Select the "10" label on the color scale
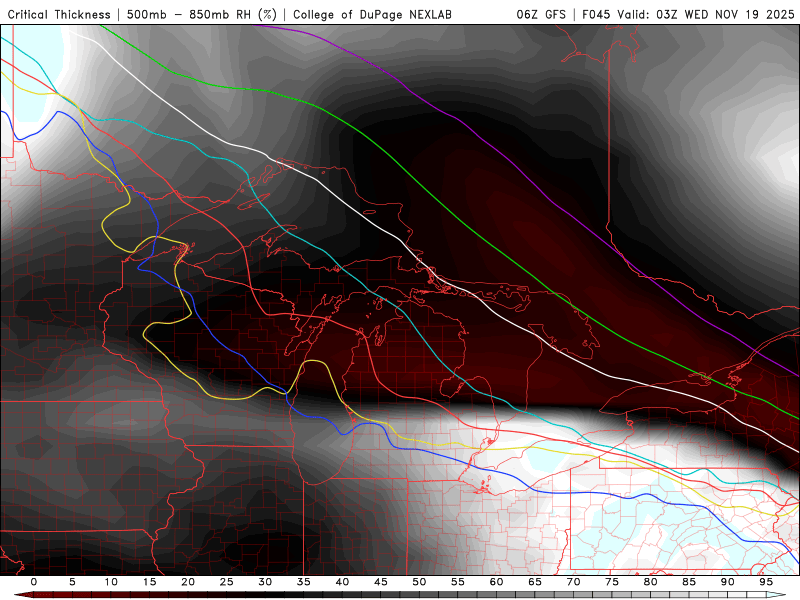 tap(111, 582)
